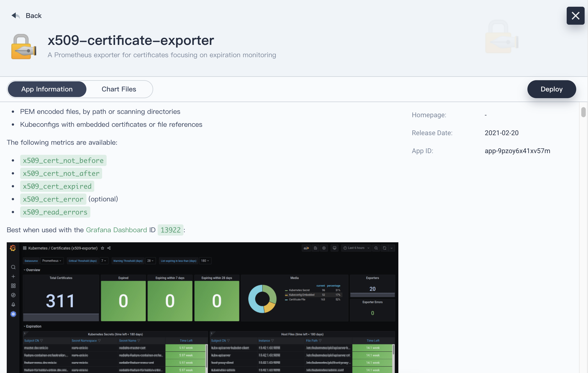The height and width of the screenshot is (373, 588).
Task: Click the Back arrow icon
Action: point(16,16)
